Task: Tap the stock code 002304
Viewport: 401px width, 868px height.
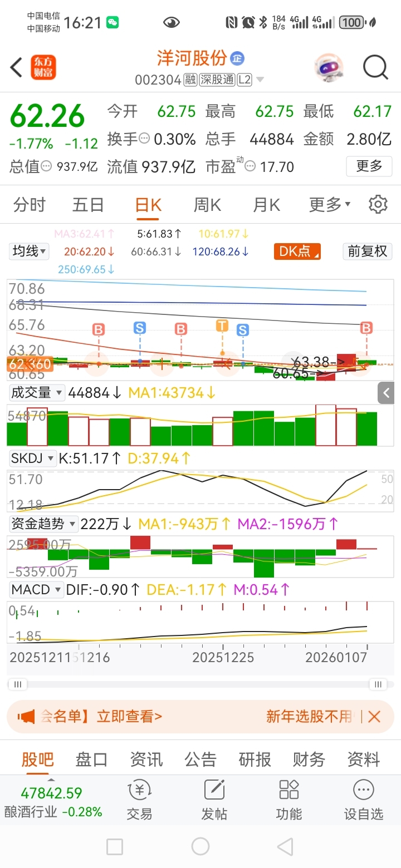Action: (158, 80)
